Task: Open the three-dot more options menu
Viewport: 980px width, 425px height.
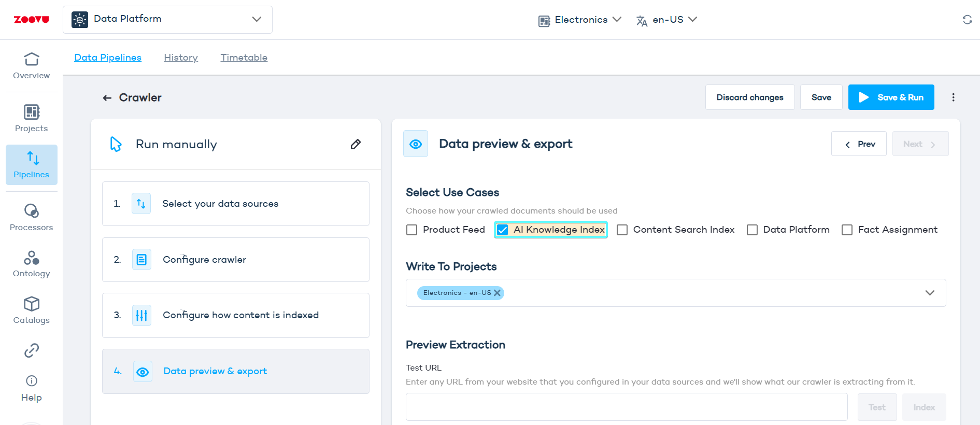Action: (x=953, y=97)
